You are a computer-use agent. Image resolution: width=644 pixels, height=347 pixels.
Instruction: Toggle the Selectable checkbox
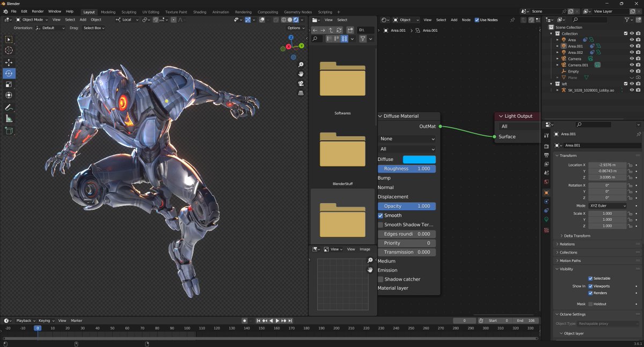590,278
